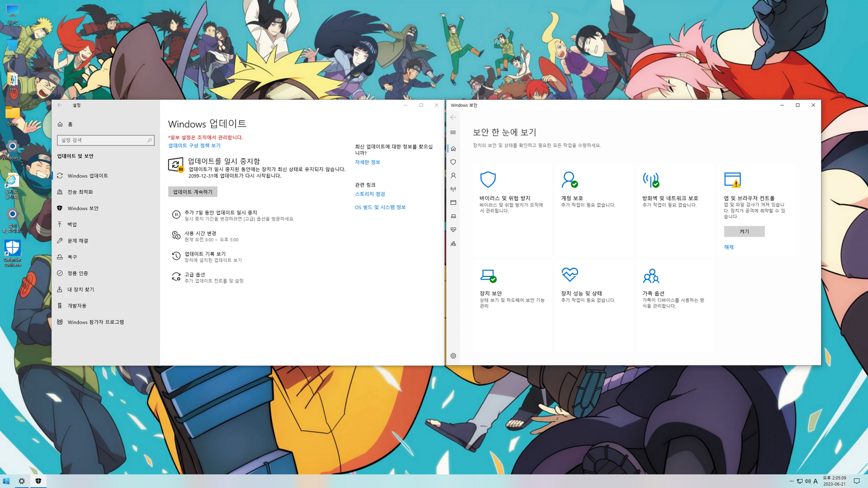868x488 pixels.
Task: Open 앱 및 브라우저 컨트롤 tile icon
Action: [732, 180]
